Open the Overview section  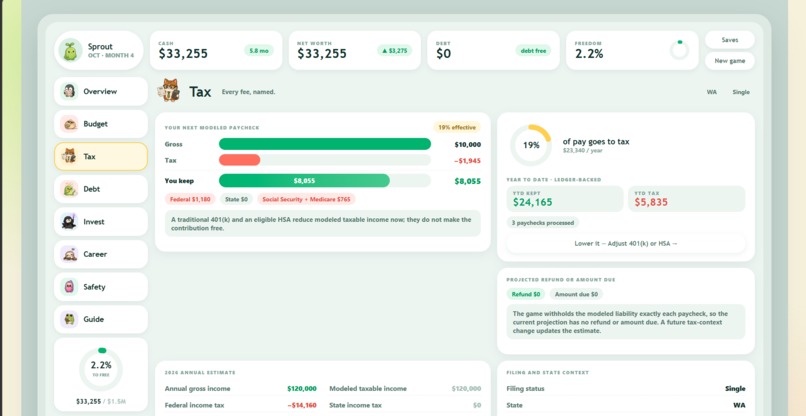coord(101,92)
